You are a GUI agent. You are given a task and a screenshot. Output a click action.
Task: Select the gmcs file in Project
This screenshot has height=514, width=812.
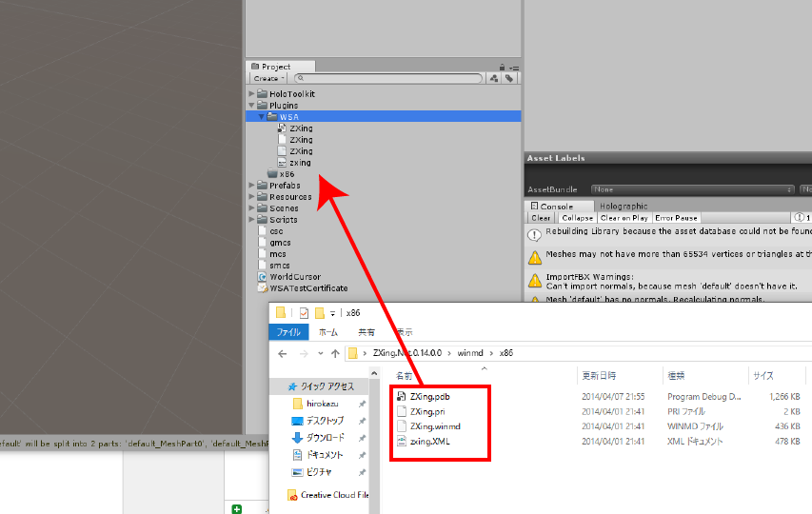tap(274, 243)
